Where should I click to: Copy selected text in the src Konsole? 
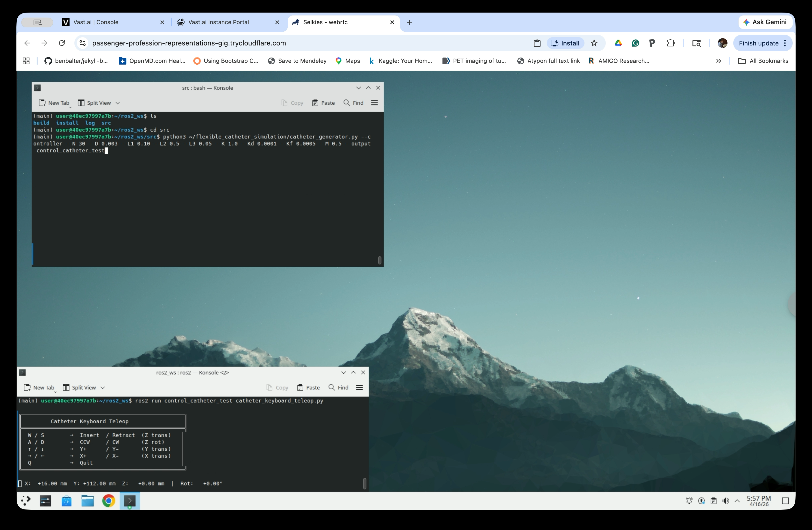click(x=292, y=103)
